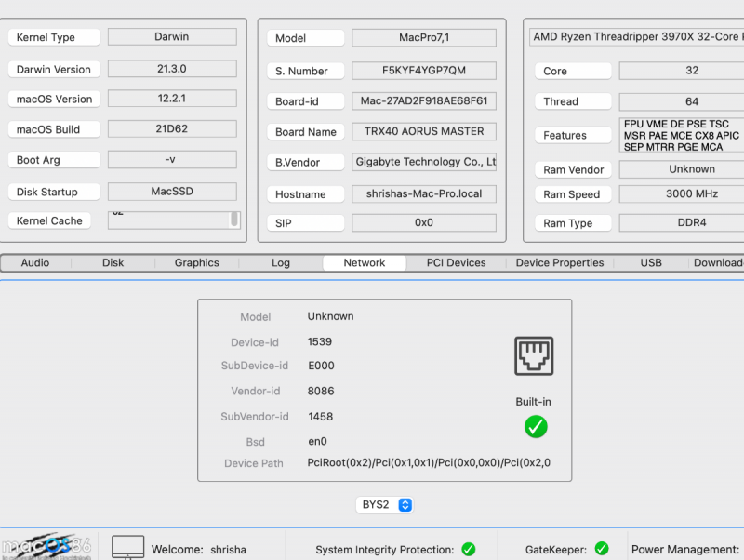Click the Ram Speed label button
744x560 pixels.
point(573,194)
